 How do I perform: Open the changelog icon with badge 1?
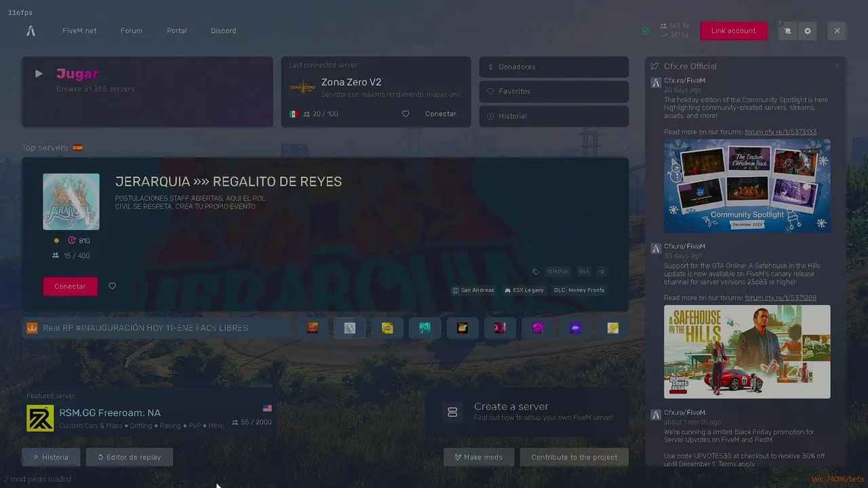coord(787,31)
